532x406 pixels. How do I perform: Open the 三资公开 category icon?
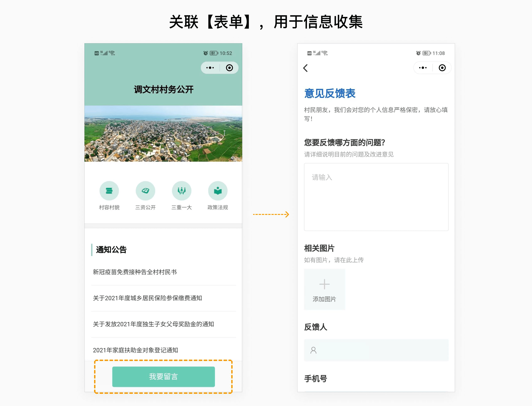point(145,191)
